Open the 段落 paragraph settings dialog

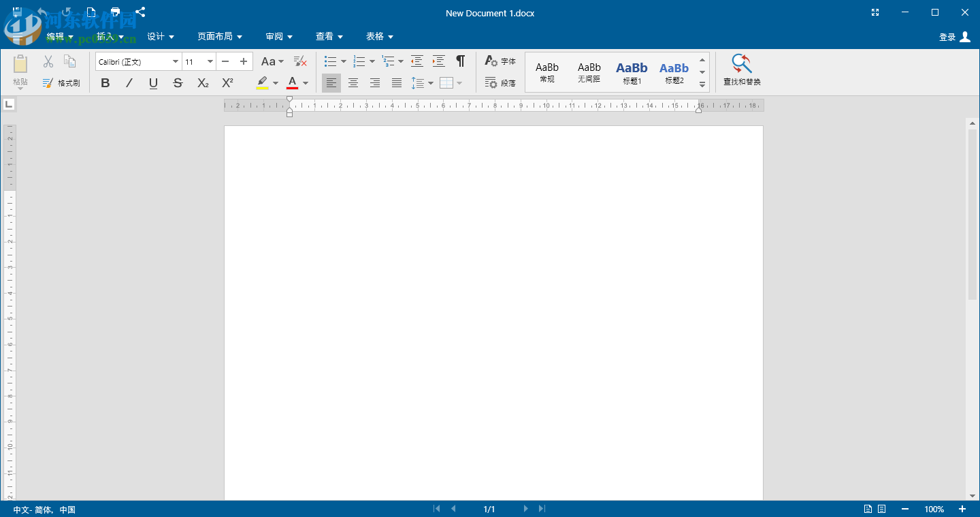coord(501,82)
